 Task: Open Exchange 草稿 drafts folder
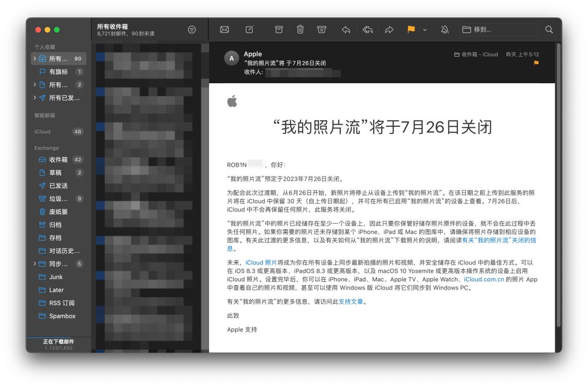point(58,173)
